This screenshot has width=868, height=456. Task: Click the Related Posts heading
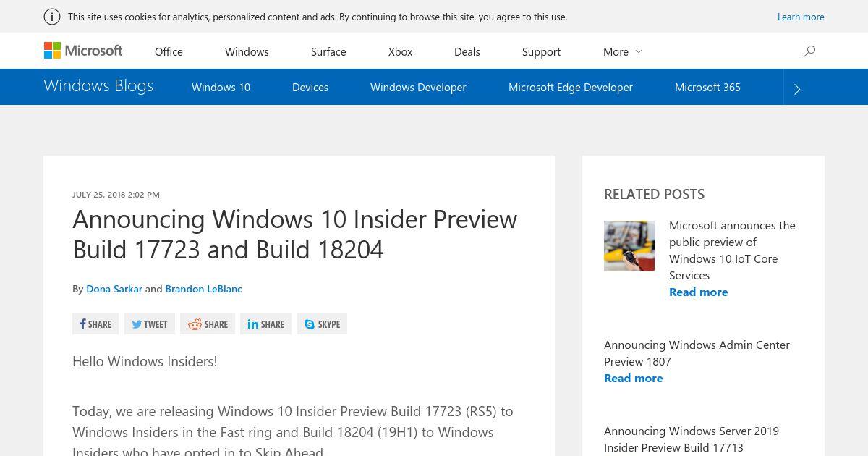(654, 194)
